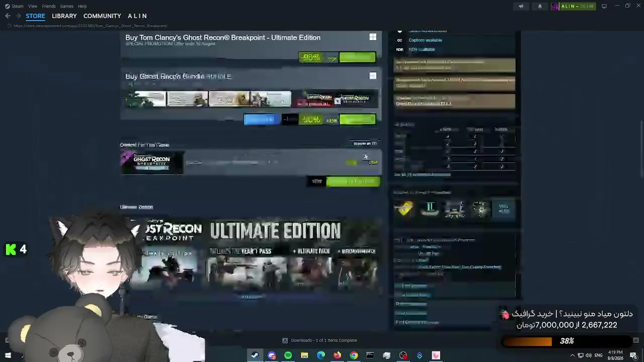Click the store page URL bar

tap(91, 26)
